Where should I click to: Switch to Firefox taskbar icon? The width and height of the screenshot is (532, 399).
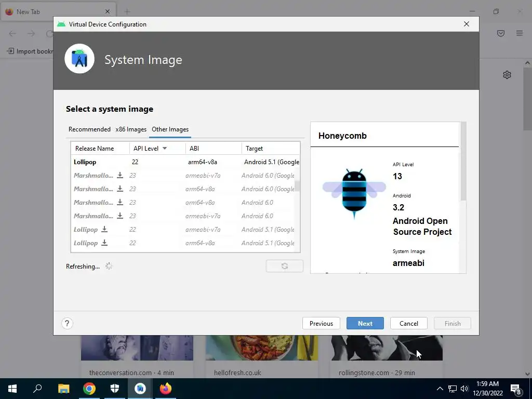pos(166,389)
